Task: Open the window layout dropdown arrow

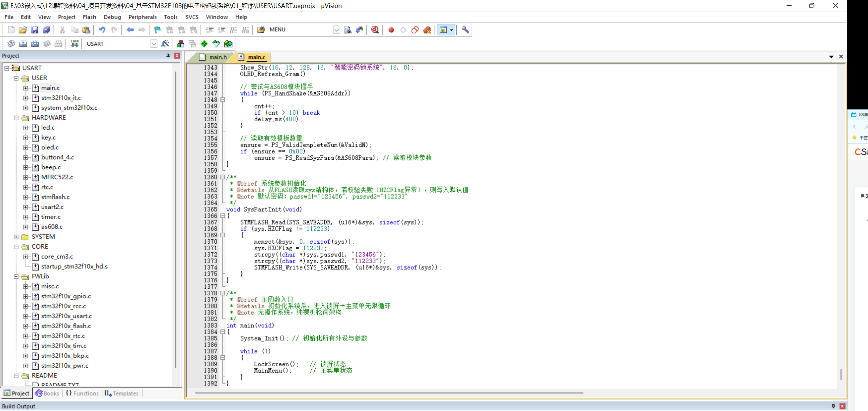Action: pyautogui.click(x=451, y=30)
